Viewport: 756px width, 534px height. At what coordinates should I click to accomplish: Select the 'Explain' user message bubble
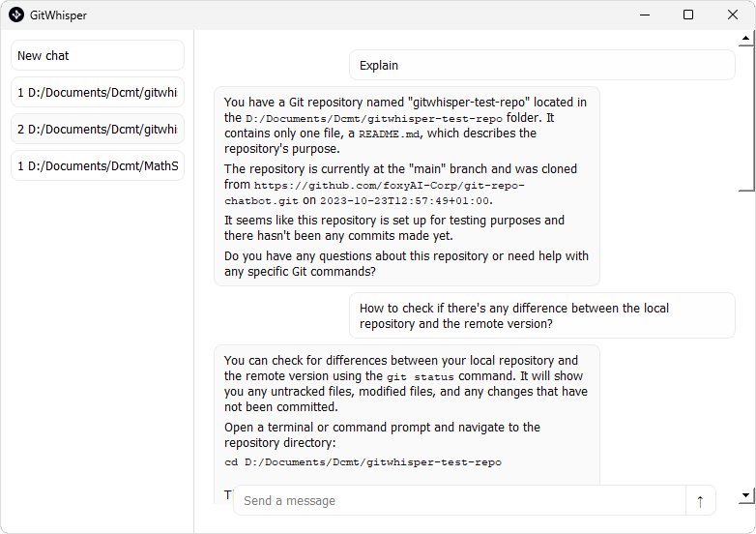click(x=542, y=65)
